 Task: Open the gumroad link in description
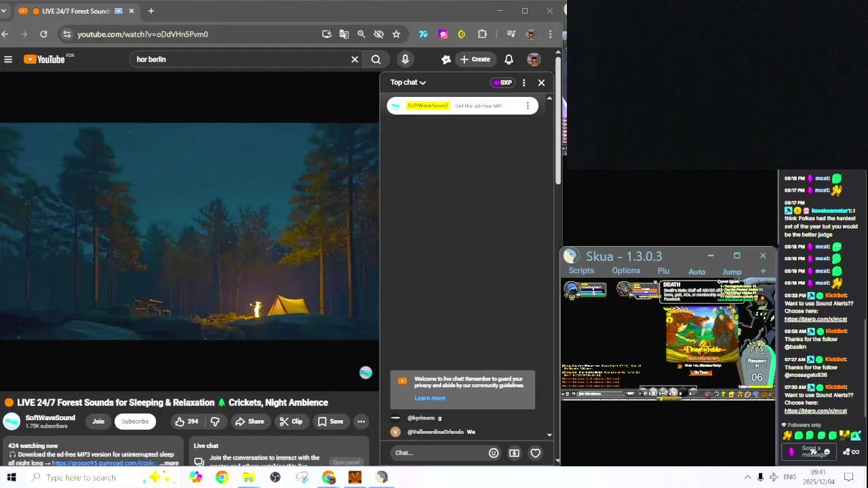[x=104, y=464]
